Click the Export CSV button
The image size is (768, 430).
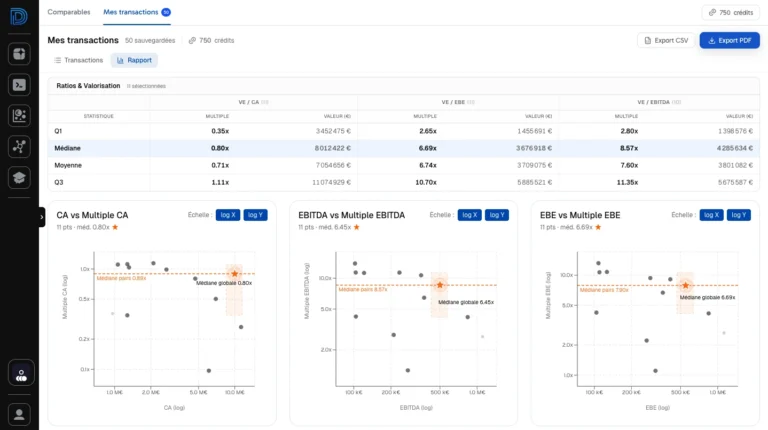(x=665, y=40)
